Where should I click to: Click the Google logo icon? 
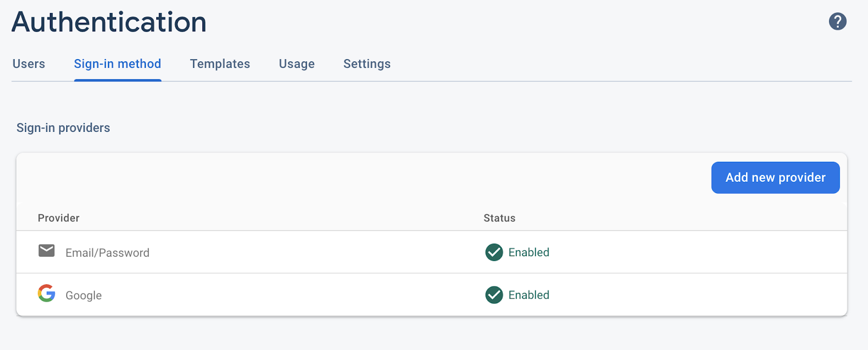47,294
